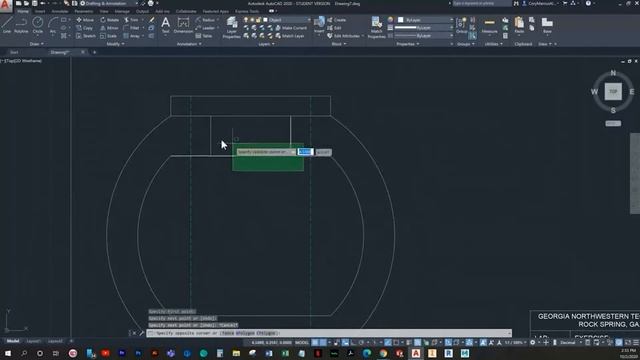Insert a Table from Annotation panel
640x360 pixels.
pos(204,36)
